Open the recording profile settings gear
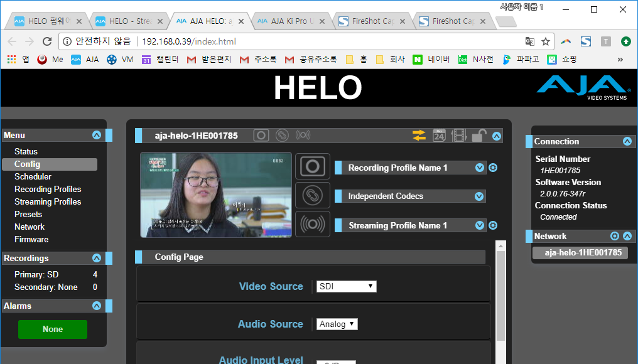638x364 pixels. [493, 168]
